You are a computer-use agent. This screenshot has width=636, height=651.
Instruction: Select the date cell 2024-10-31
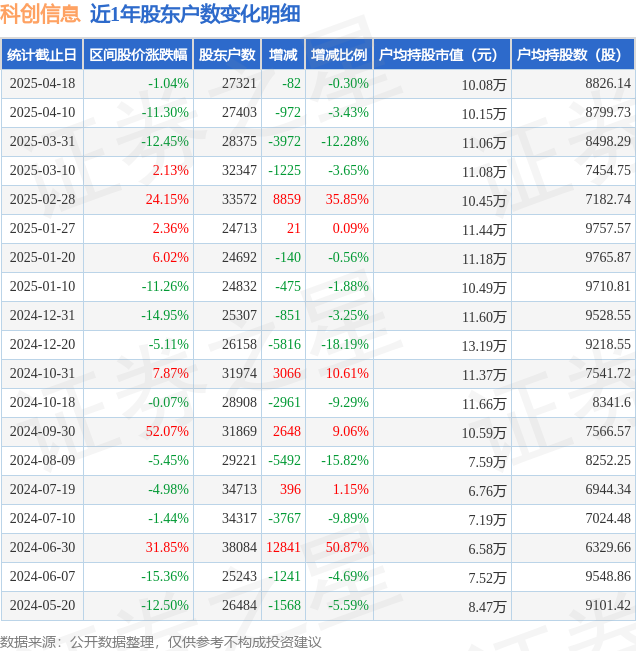[42, 374]
